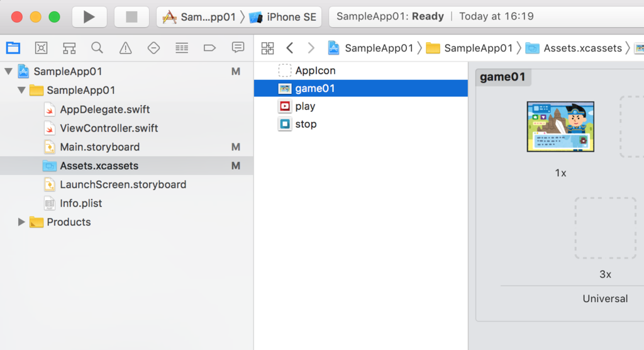
Task: Open the related items grid menu
Action: point(267,48)
